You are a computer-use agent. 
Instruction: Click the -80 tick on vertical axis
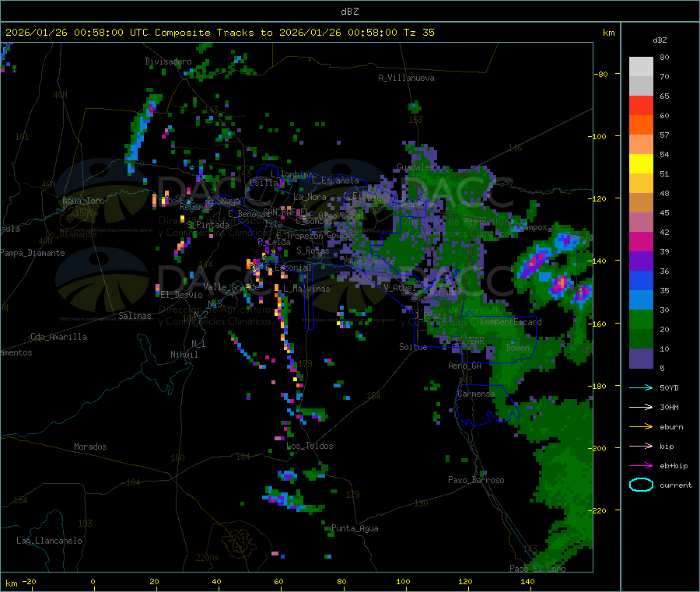[601, 74]
